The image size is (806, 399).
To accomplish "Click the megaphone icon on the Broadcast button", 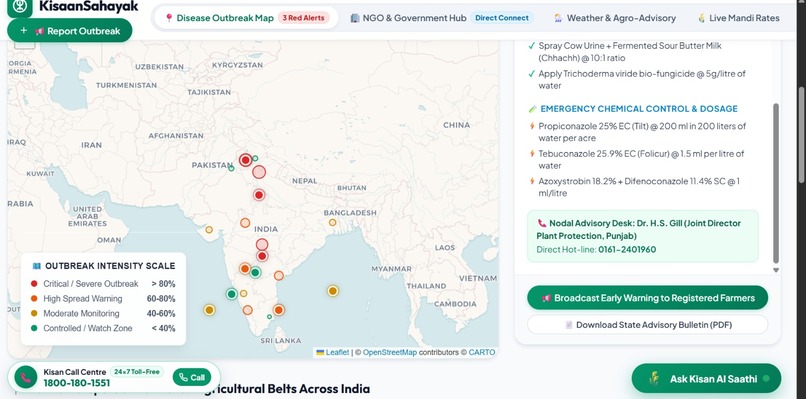I will coord(546,298).
